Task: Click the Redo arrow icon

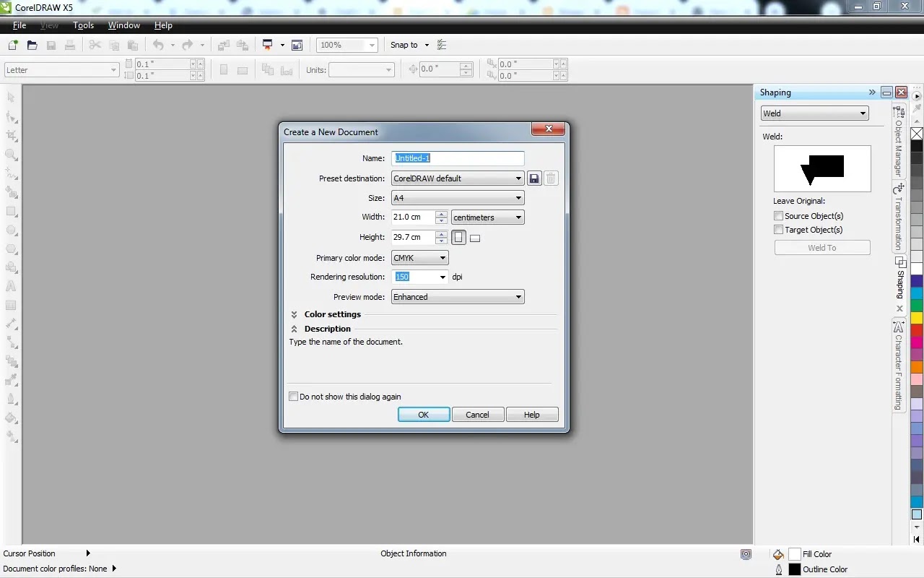Action: pyautogui.click(x=188, y=45)
